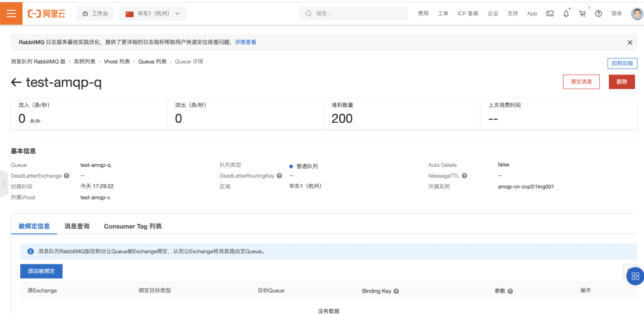Switch to the 被绑定信息 tab
This screenshot has height=314, width=644.
coord(34,226)
